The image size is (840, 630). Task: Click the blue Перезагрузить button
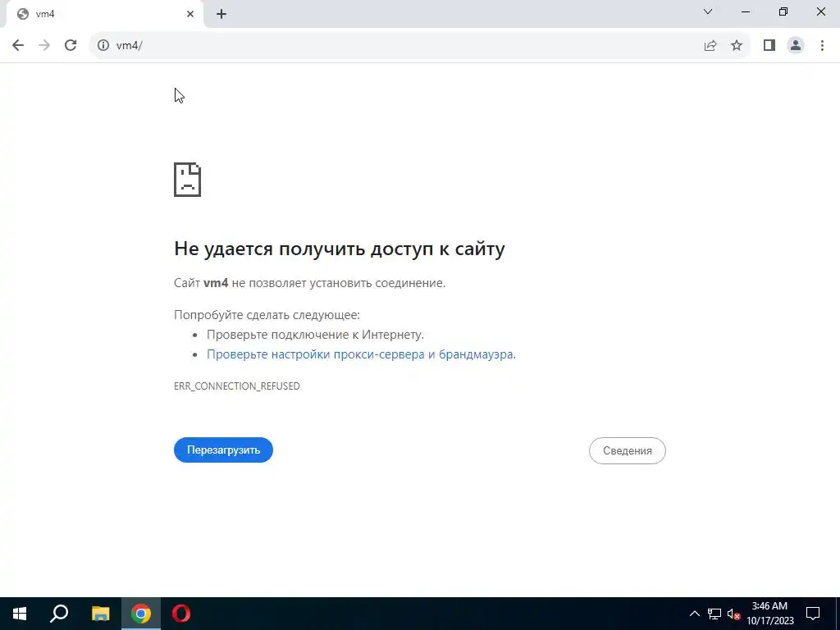click(x=223, y=450)
